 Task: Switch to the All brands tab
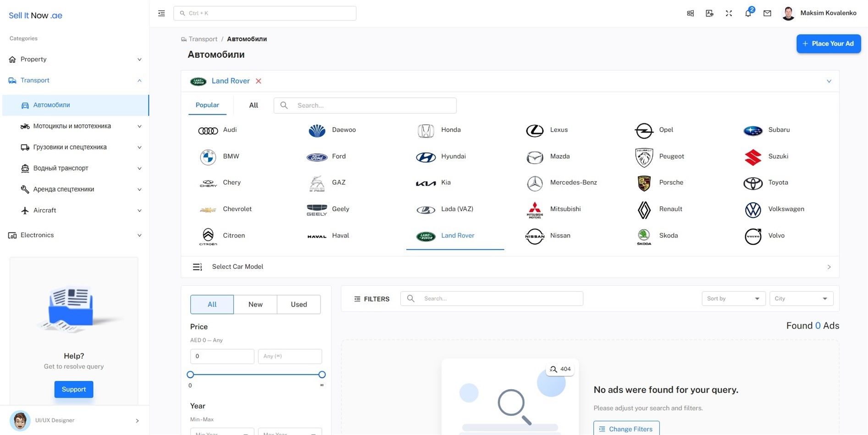point(253,106)
